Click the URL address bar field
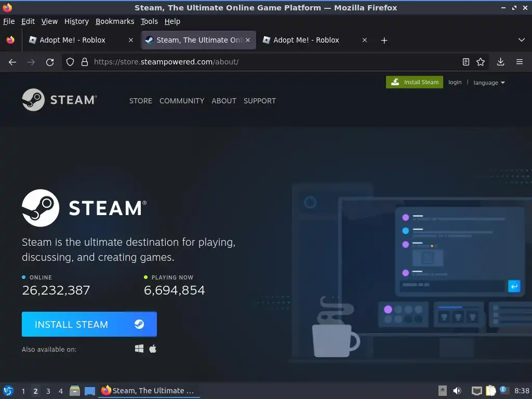The width and height of the screenshot is (532, 399). [275, 62]
